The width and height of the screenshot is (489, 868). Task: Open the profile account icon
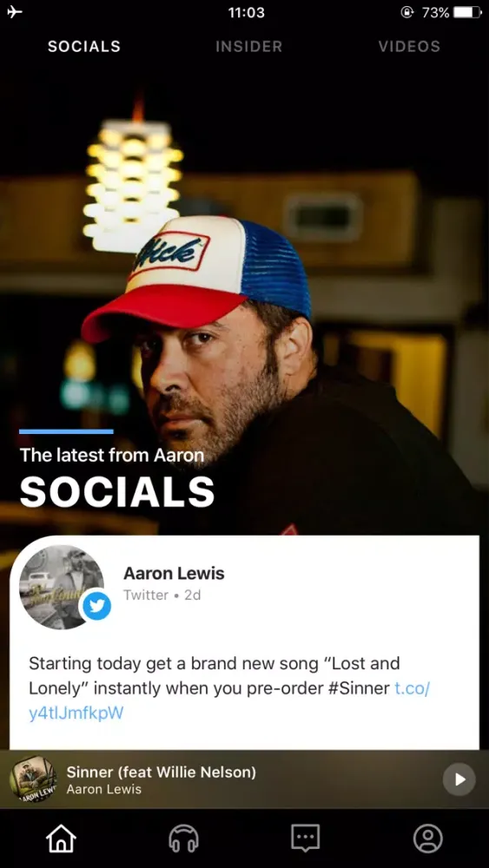point(428,838)
